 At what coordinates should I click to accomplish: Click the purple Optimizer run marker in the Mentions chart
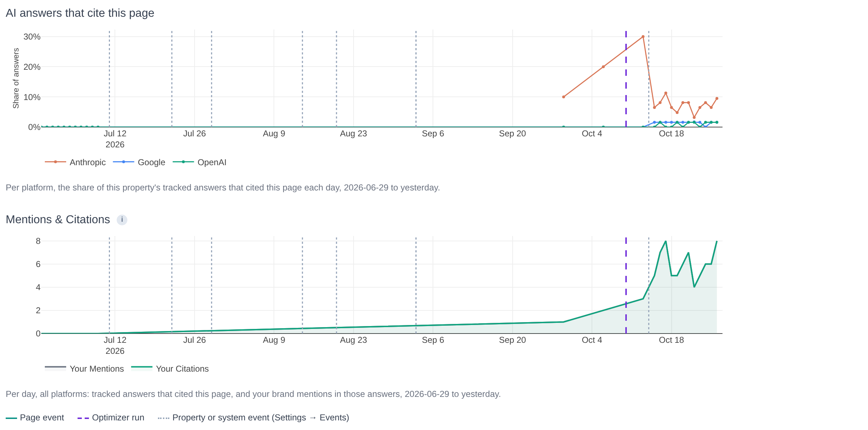coord(626,285)
